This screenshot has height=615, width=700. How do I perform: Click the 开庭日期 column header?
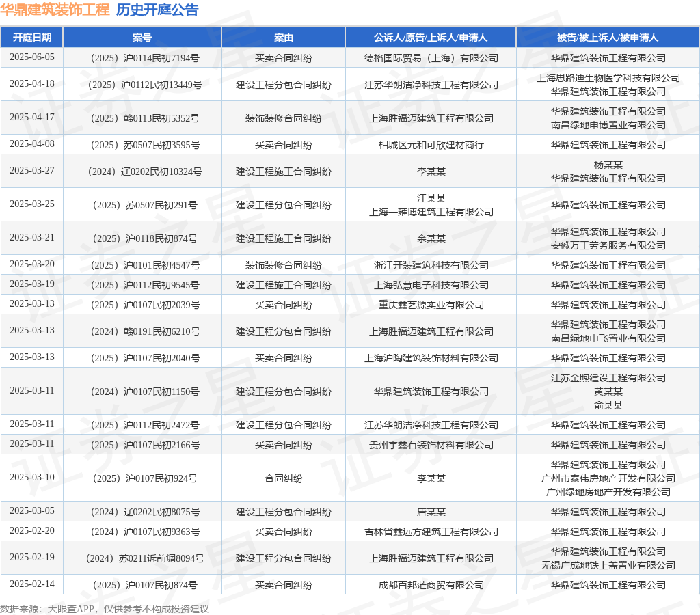click(x=31, y=38)
